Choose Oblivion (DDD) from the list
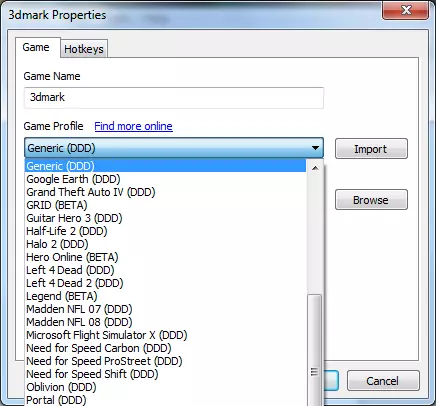The width and height of the screenshot is (436, 406). 165,387
